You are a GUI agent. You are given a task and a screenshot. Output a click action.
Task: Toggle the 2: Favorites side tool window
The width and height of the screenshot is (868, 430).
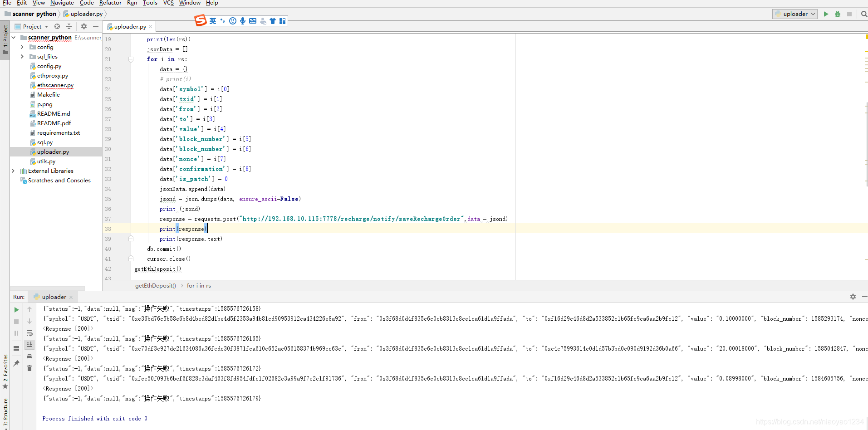pyautogui.click(x=5, y=372)
